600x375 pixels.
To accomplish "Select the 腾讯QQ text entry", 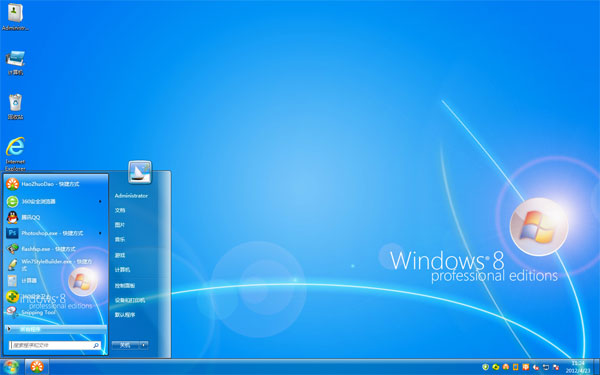I will [31, 217].
